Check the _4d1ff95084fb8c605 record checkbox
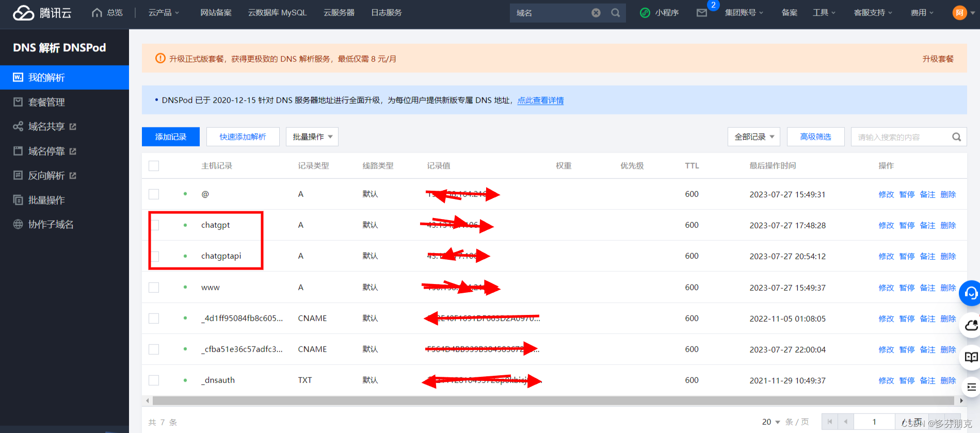The image size is (980, 433). coord(154,319)
